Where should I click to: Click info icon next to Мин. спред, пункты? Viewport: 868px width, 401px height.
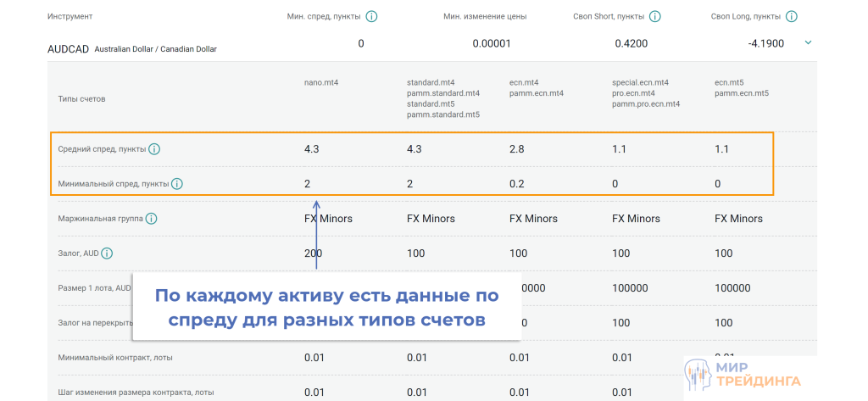pos(371,16)
